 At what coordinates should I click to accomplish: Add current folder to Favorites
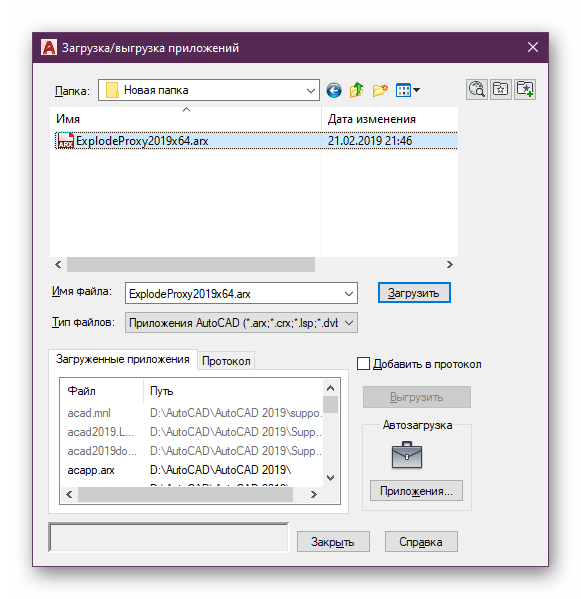coord(525,90)
